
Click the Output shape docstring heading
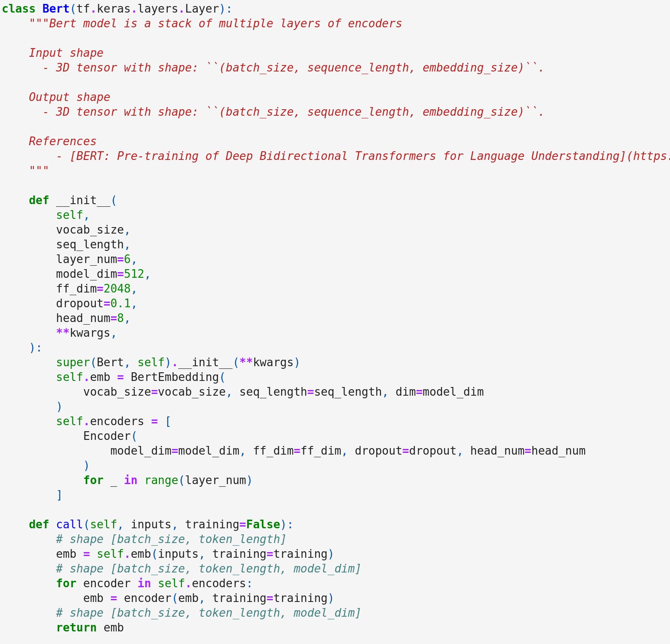pyautogui.click(x=69, y=97)
